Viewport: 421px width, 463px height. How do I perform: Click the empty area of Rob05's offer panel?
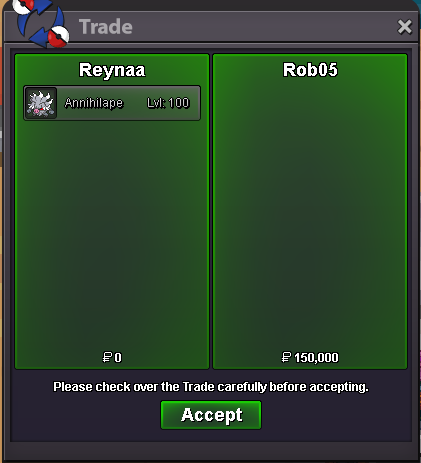(x=310, y=213)
